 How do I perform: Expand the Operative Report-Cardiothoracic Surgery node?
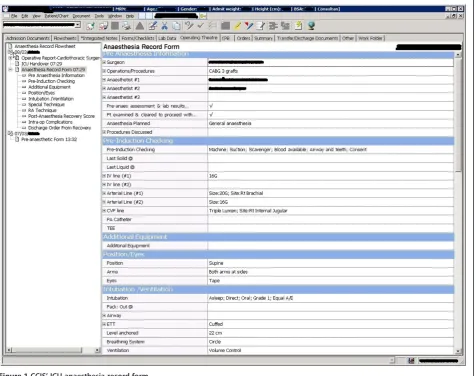(x=10, y=58)
